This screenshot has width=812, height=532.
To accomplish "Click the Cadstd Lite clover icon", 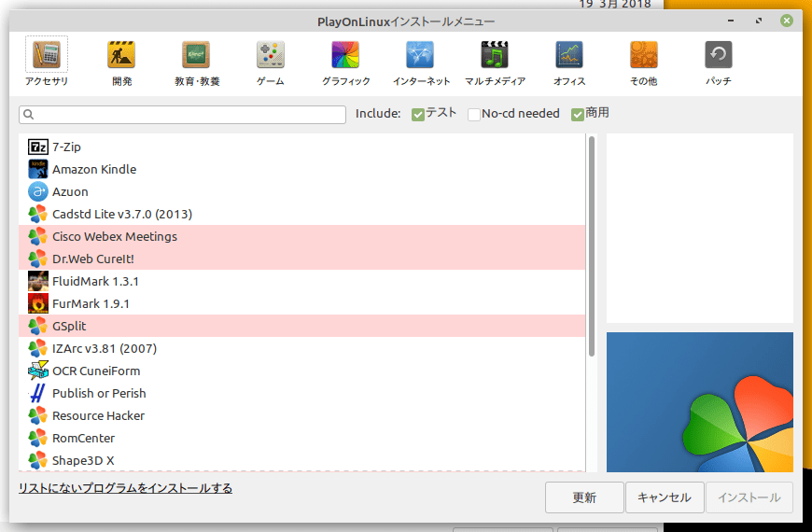I will click(38, 214).
